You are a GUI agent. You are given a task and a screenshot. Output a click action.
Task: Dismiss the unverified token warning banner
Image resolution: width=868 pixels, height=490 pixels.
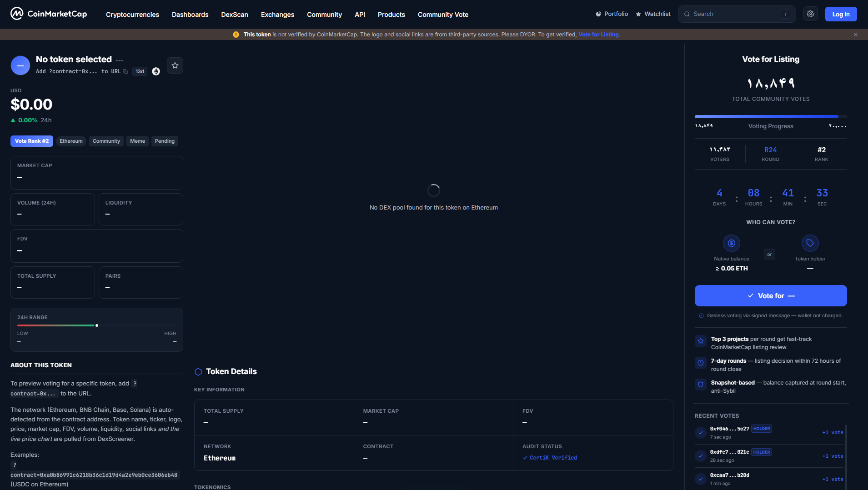(856, 35)
